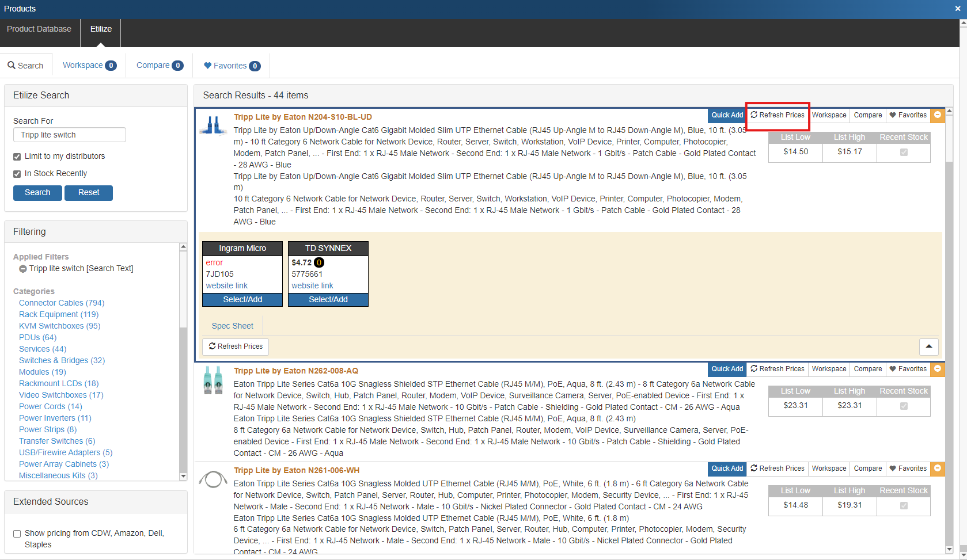Open the Favorites sub-tab

232,66
